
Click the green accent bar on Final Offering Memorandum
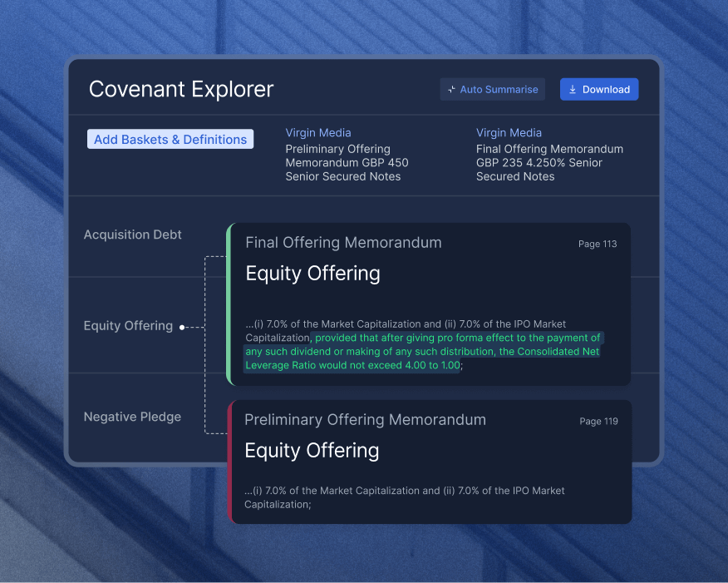(x=230, y=304)
